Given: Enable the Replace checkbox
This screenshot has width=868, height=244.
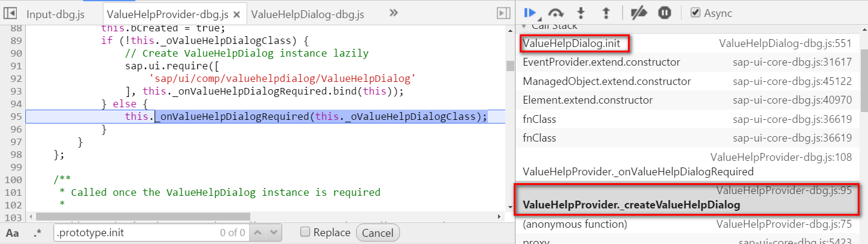Looking at the screenshot, I should pyautogui.click(x=306, y=232).
